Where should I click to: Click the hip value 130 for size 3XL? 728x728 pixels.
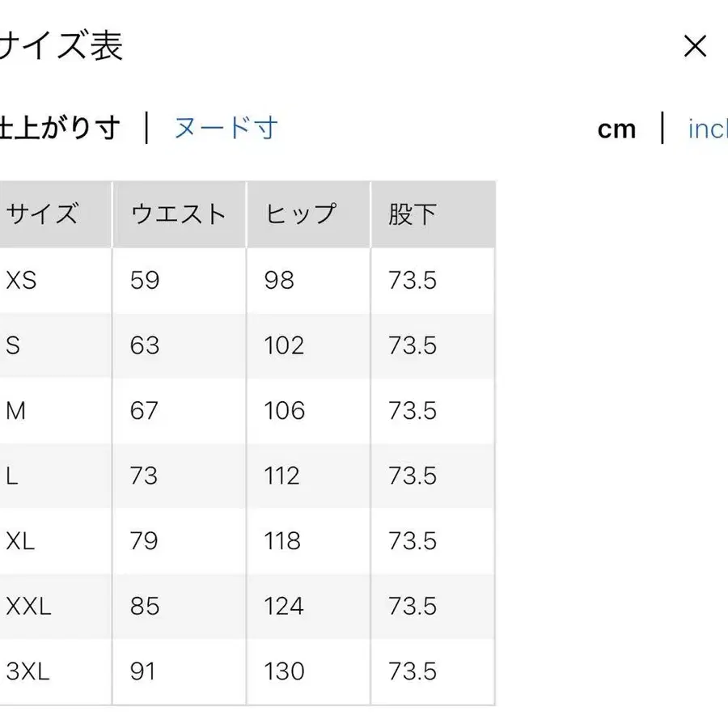(282, 671)
